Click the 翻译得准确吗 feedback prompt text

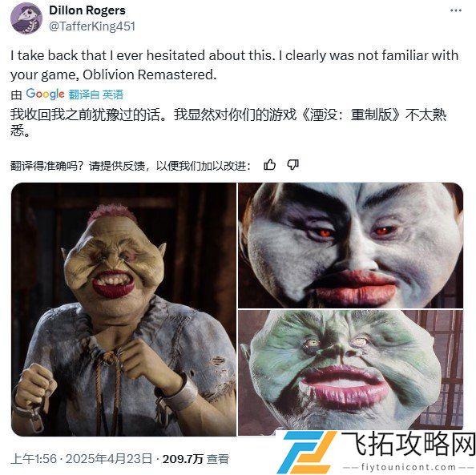(131, 166)
